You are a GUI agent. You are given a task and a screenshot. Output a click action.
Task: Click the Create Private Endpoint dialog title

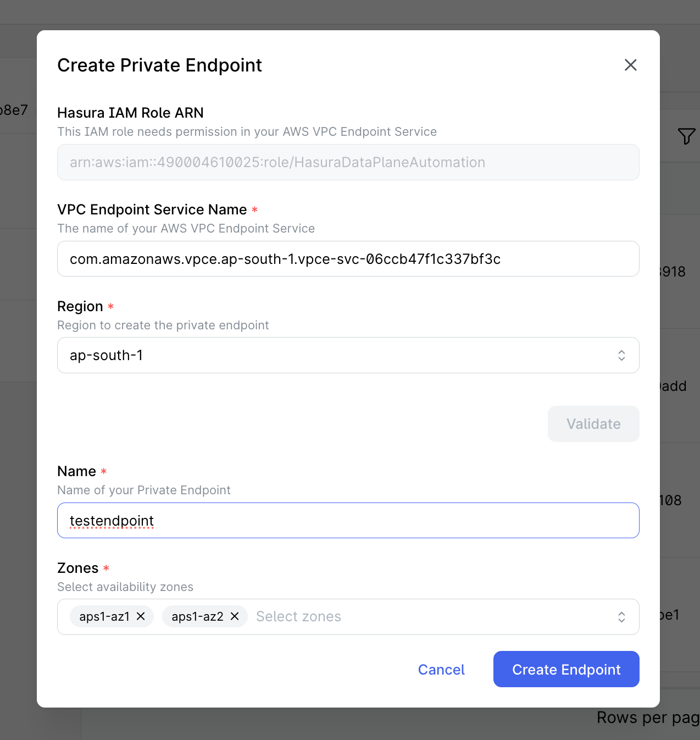[x=159, y=65]
